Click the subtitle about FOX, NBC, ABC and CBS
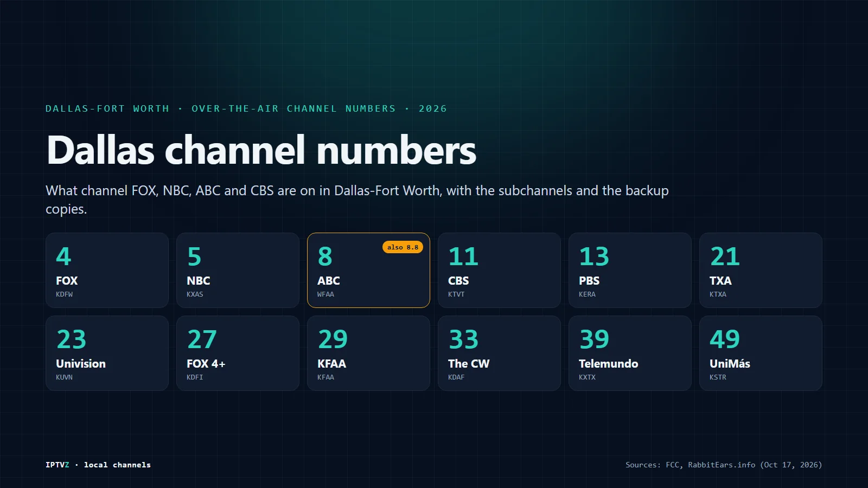The height and width of the screenshot is (488, 868). click(357, 200)
